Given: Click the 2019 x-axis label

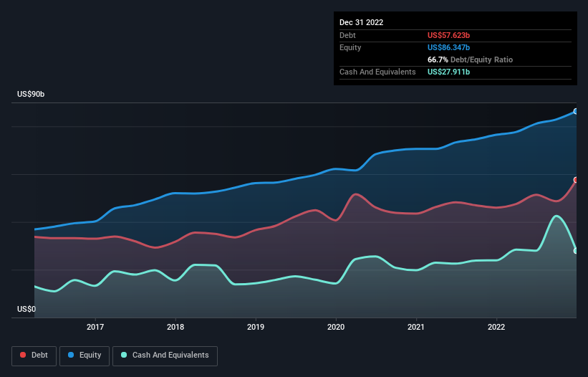Looking at the screenshot, I should [256, 327].
